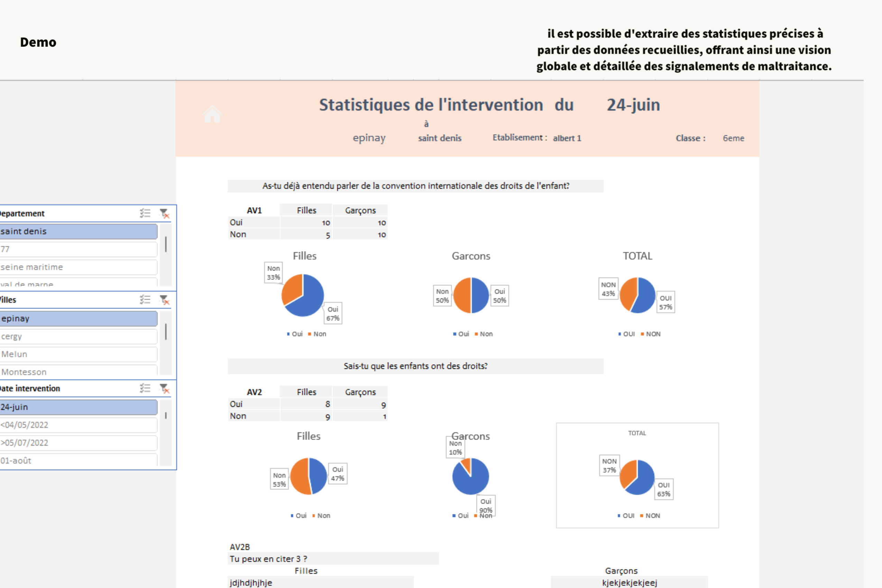Toggle multi-select on the Departement slicer
The height and width of the screenshot is (588, 882).
[145, 213]
